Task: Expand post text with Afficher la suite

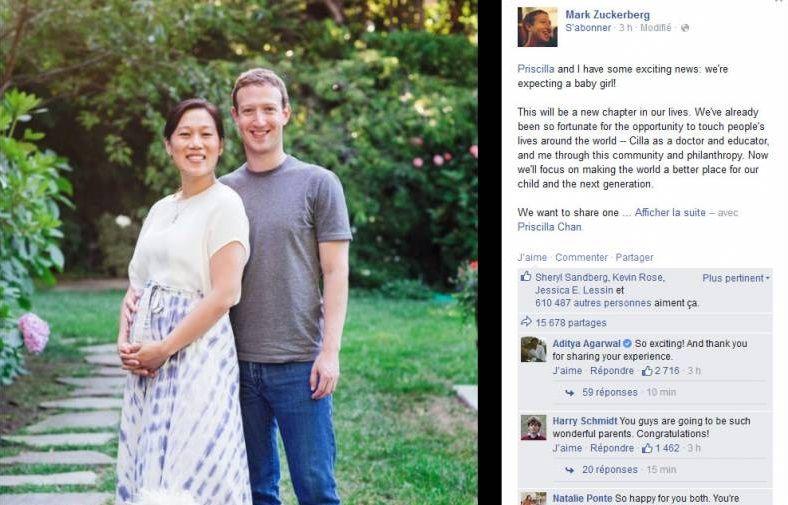Action: [x=670, y=213]
